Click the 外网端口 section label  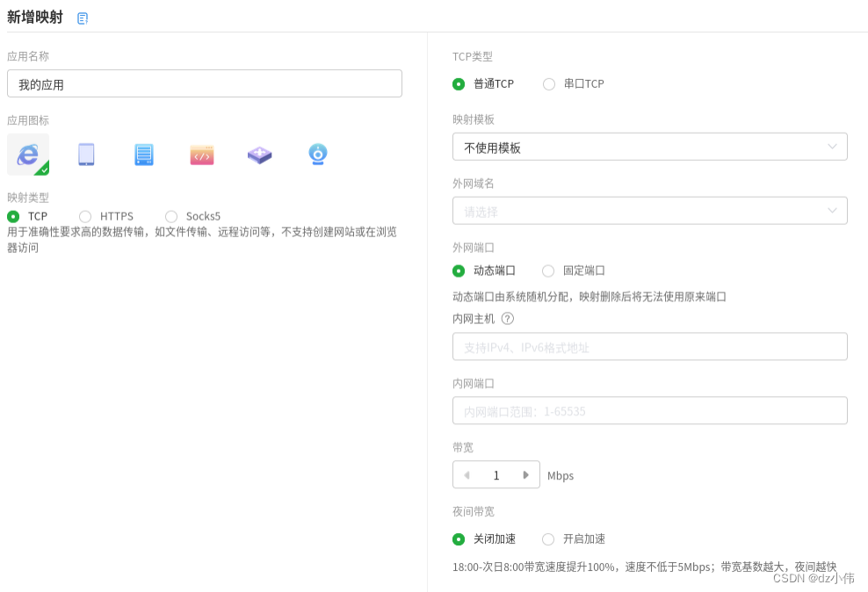point(474,248)
